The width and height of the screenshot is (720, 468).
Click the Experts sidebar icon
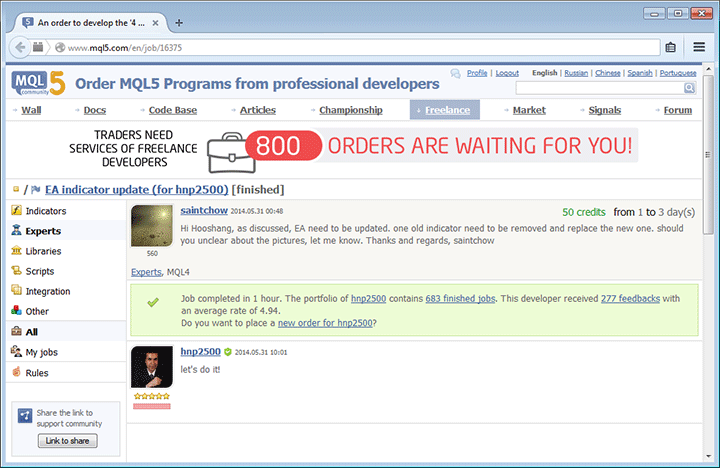[17, 230]
